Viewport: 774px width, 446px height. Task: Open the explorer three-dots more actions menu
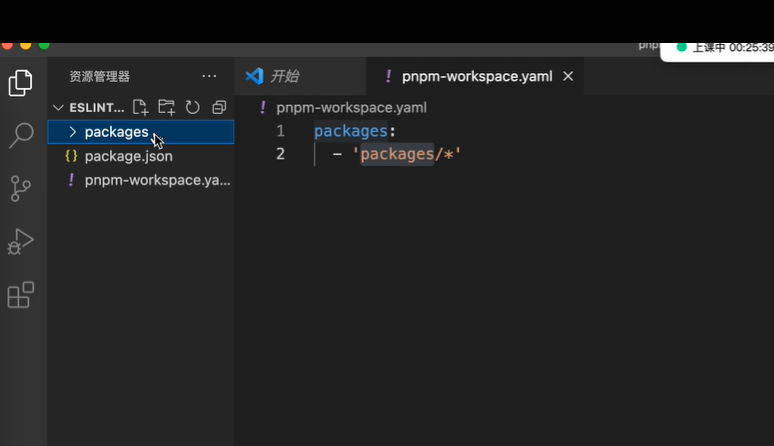[x=209, y=76]
